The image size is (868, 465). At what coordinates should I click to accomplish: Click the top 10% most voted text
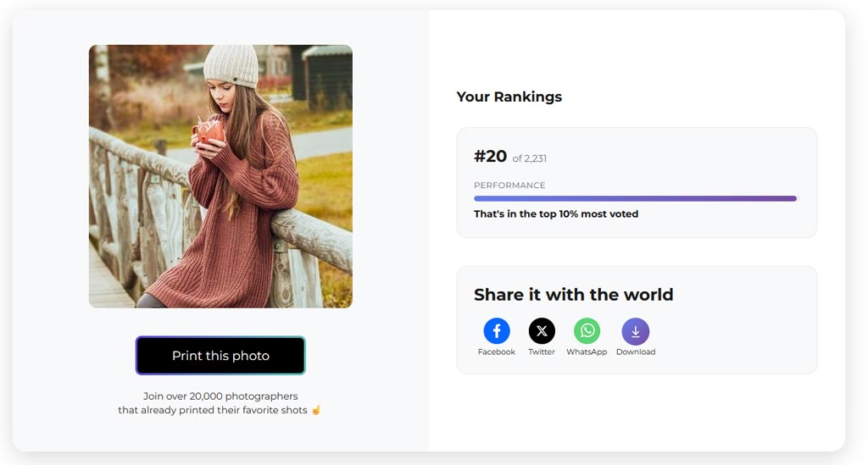point(556,214)
